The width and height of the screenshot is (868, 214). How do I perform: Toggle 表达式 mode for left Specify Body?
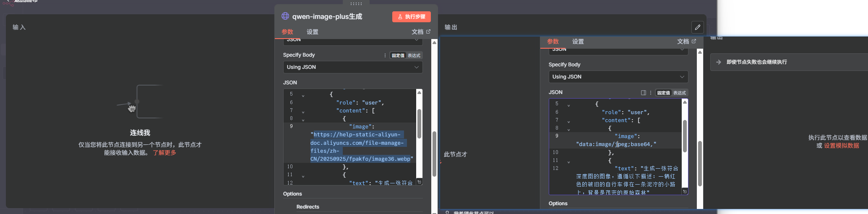pyautogui.click(x=414, y=55)
